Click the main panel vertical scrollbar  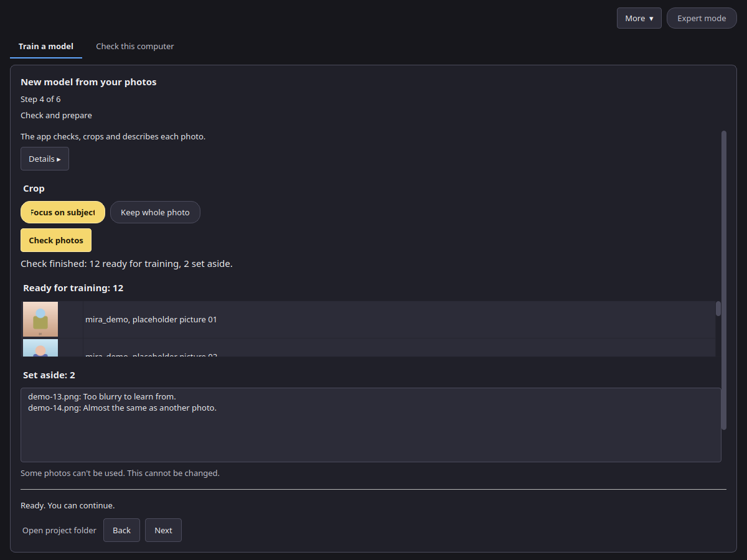click(x=724, y=280)
